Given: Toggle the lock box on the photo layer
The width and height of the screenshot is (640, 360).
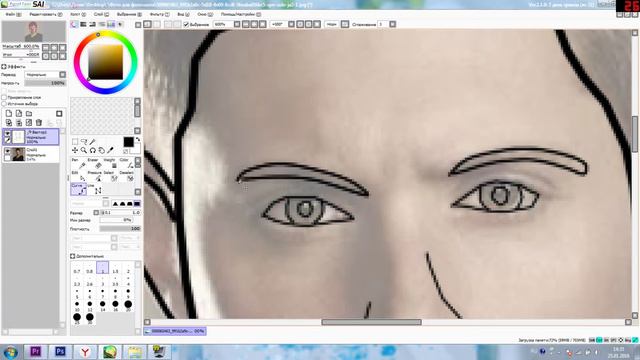Looking at the screenshot, I should [7, 158].
